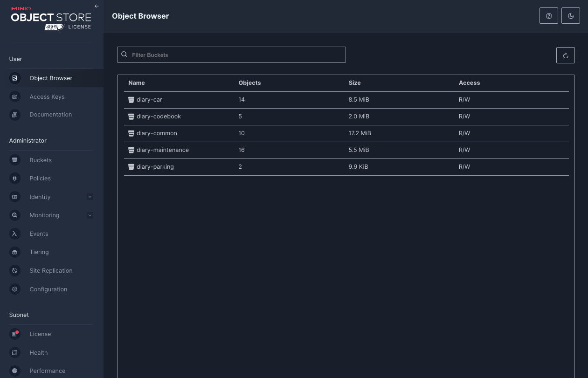Select the Buckets admin icon
The height and width of the screenshot is (378, 588).
click(x=14, y=160)
